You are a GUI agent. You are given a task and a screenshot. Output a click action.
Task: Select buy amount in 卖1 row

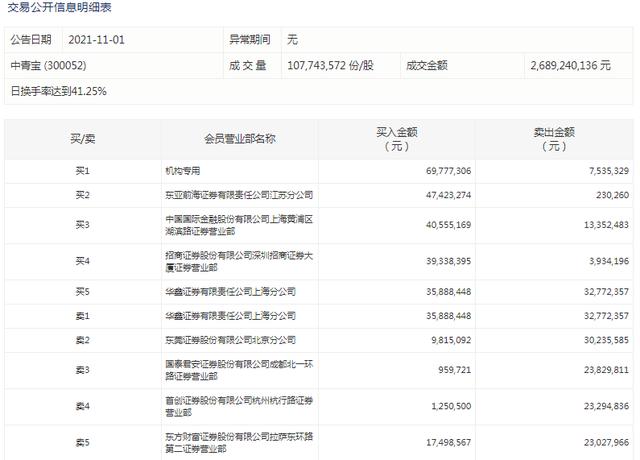point(448,316)
